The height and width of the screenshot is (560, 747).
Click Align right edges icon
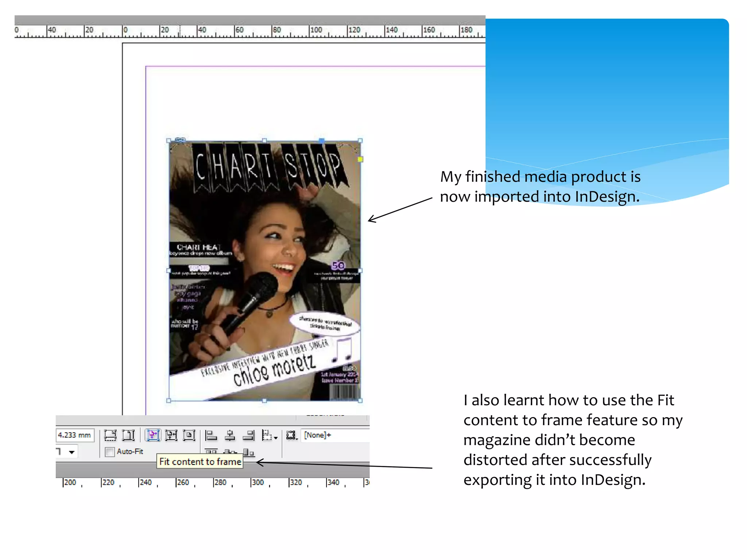coord(249,435)
